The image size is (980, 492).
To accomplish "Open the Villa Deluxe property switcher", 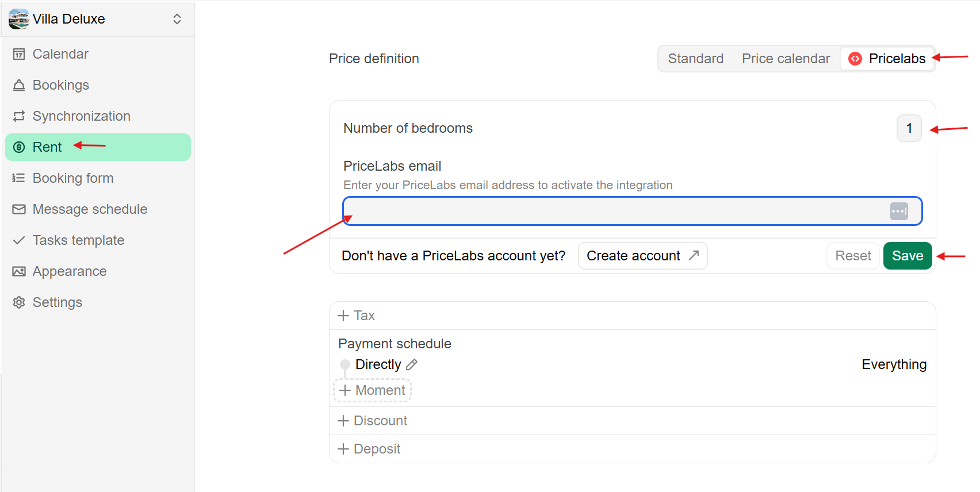I will [x=98, y=19].
